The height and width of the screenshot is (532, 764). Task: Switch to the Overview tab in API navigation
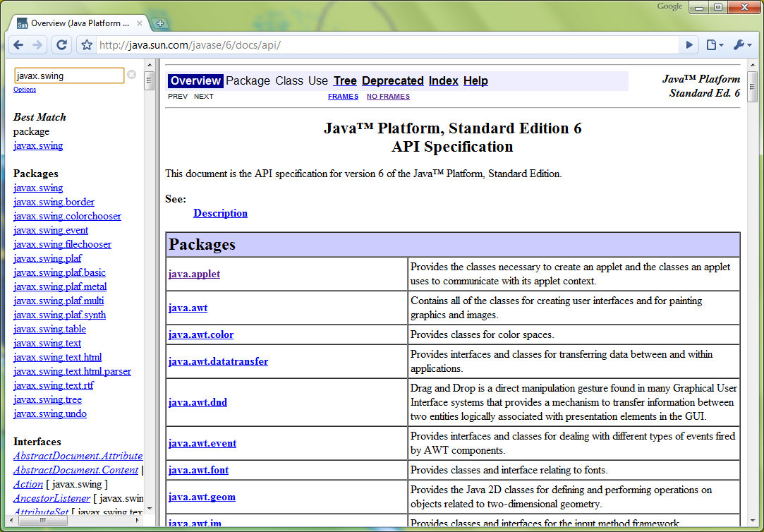[195, 80]
